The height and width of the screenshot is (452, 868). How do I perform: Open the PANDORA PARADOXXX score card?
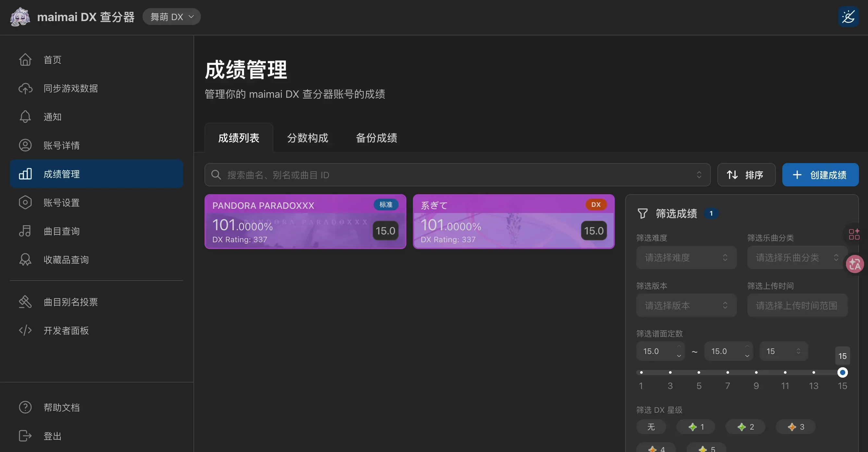[x=305, y=221]
